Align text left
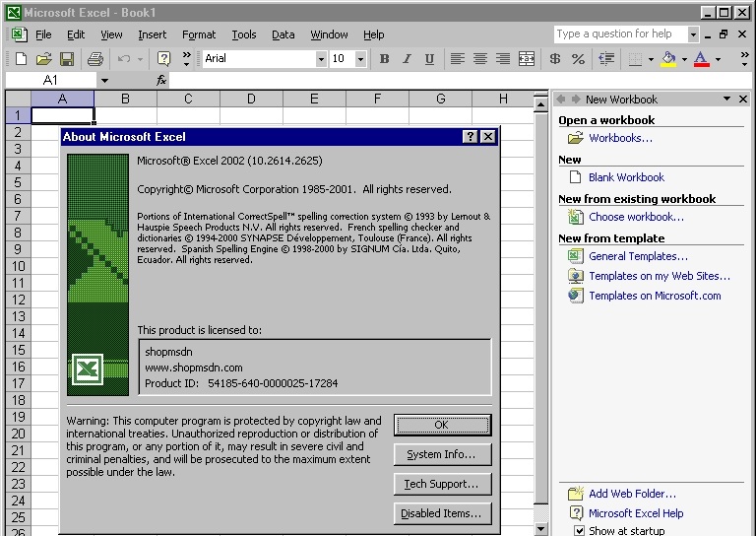Screen dimensions: 756x536 [x=457, y=59]
